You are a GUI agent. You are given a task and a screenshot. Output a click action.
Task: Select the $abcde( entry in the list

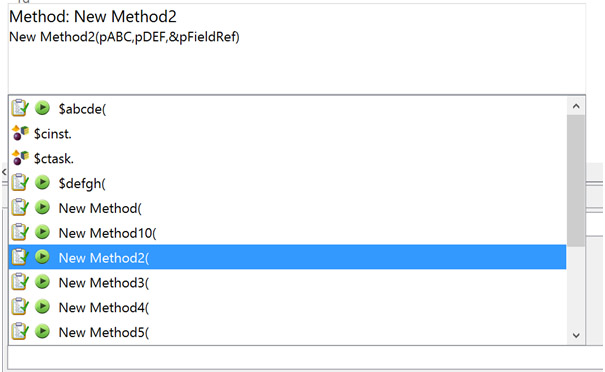(287, 109)
